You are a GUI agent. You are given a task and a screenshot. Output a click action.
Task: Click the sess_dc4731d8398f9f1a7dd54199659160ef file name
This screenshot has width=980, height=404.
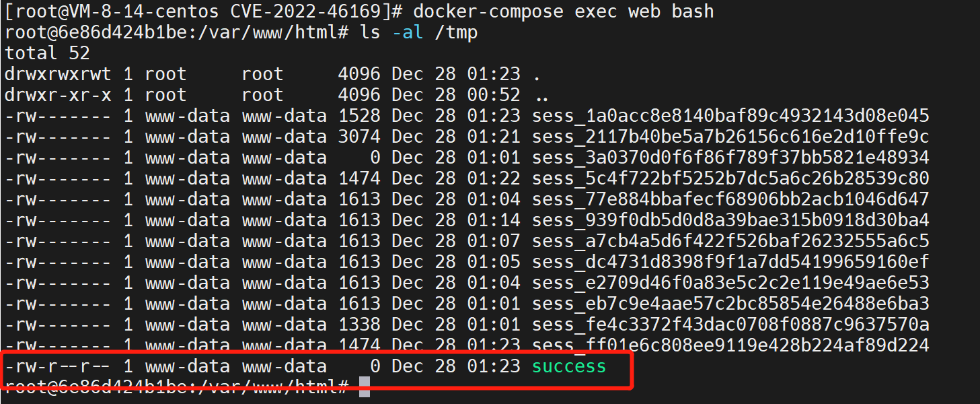coord(730,262)
